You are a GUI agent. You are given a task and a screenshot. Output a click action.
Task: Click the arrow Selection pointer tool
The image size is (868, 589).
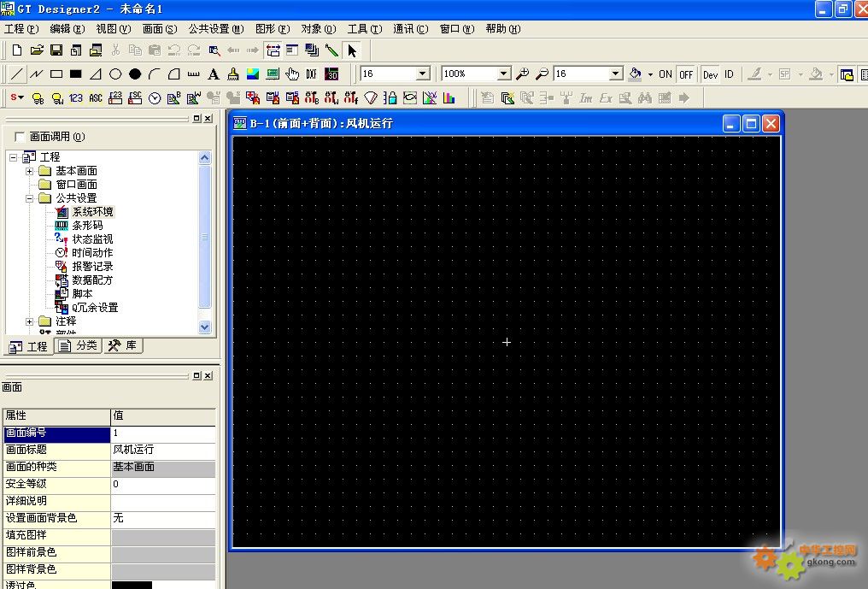pos(352,50)
